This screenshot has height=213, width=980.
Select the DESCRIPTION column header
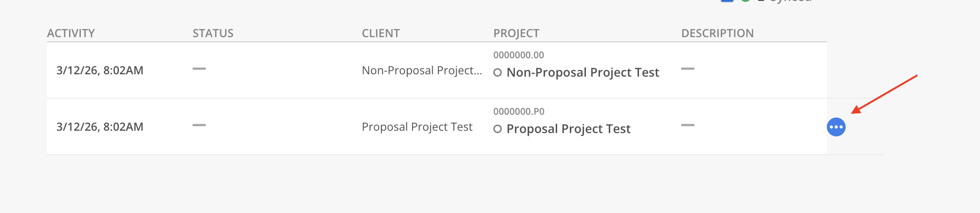[717, 33]
